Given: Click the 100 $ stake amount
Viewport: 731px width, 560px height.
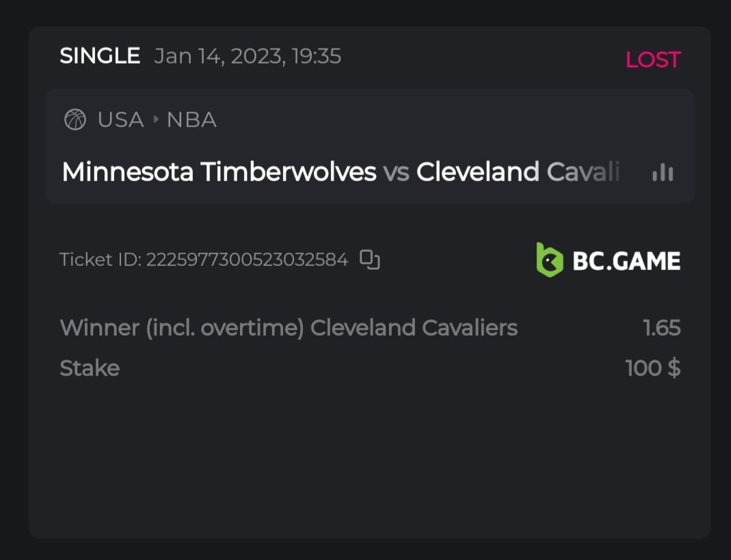Looking at the screenshot, I should 652,369.
